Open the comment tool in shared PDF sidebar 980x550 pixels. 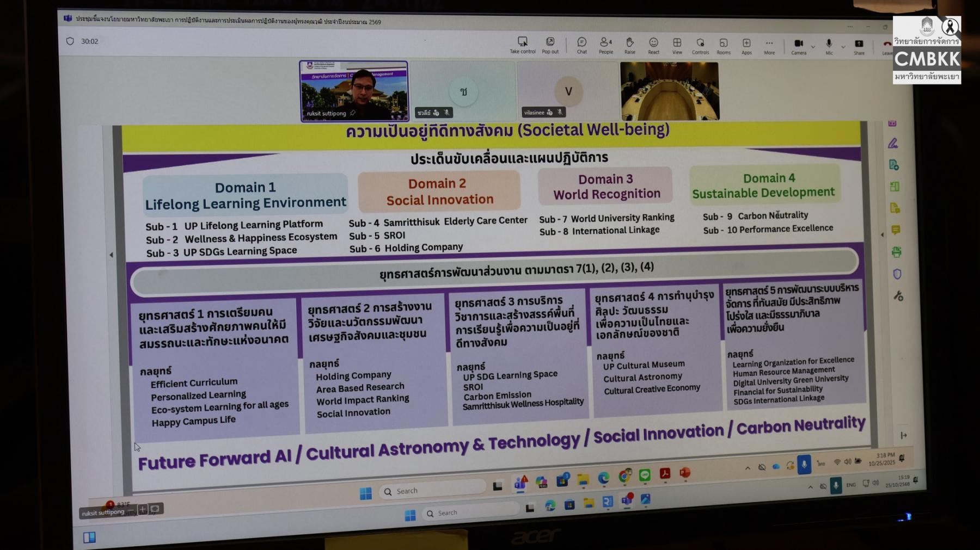896,230
